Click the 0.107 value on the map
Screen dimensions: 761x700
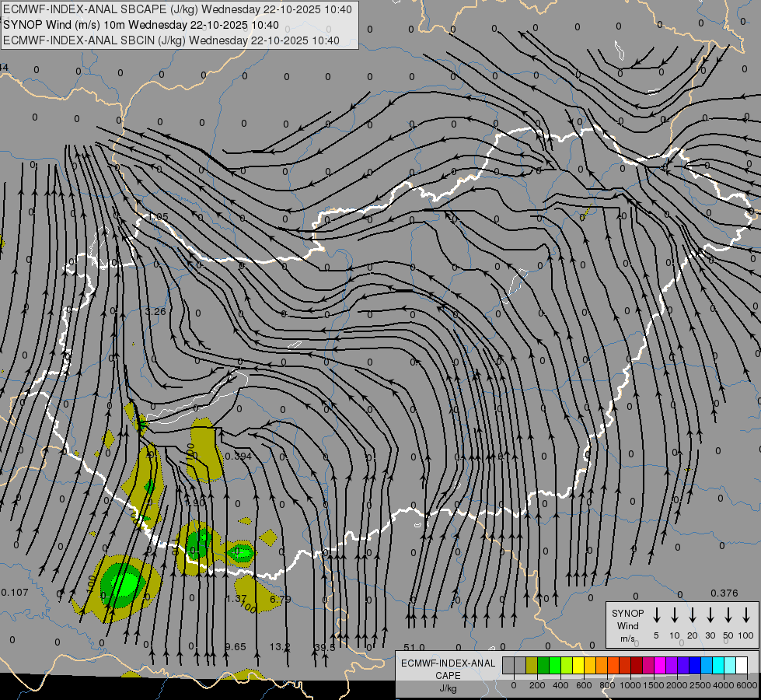point(15,593)
